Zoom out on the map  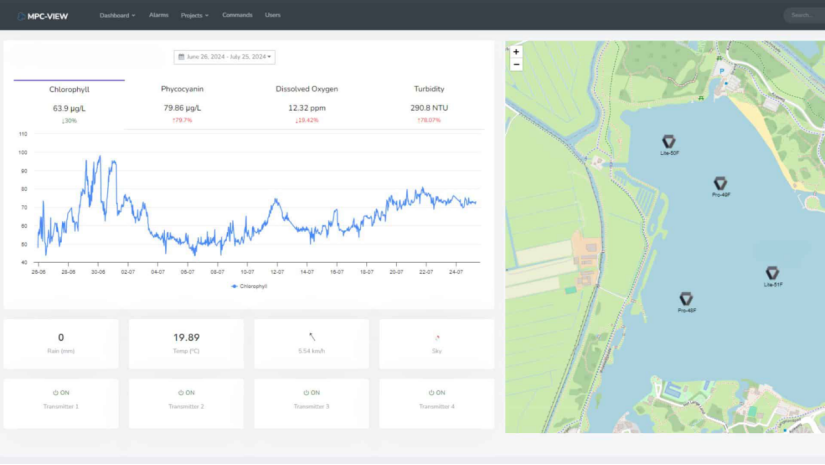[516, 64]
